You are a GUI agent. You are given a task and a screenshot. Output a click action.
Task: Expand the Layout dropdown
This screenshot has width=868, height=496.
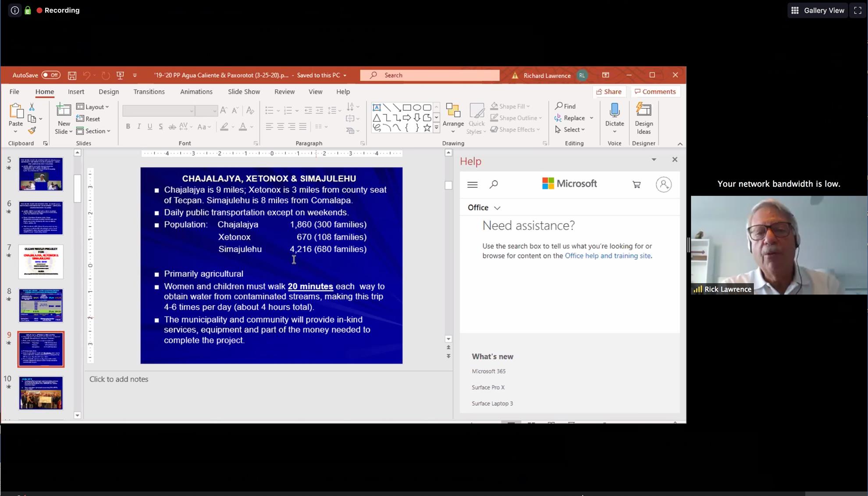click(x=93, y=107)
